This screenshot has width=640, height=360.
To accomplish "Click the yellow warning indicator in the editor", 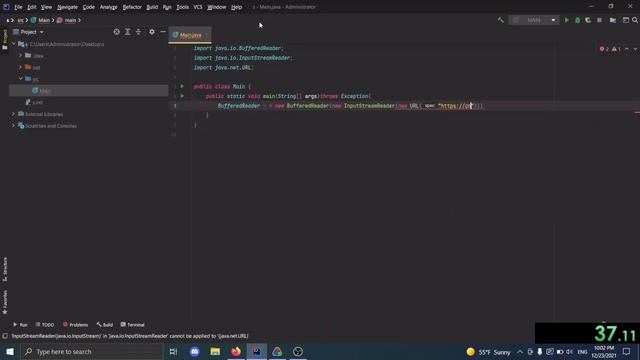I will click(616, 49).
